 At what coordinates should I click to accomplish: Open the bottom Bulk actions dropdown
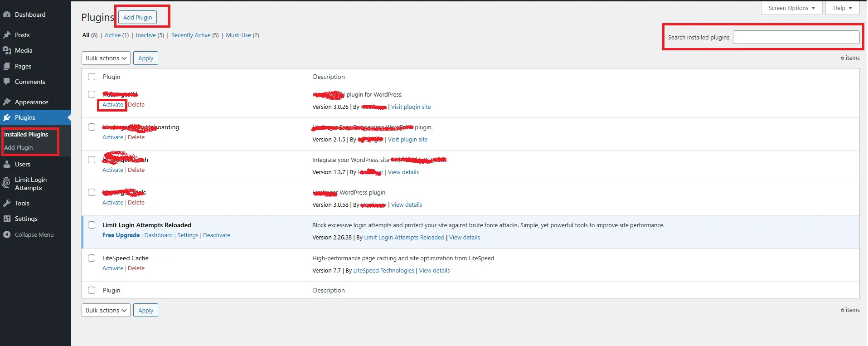(106, 310)
